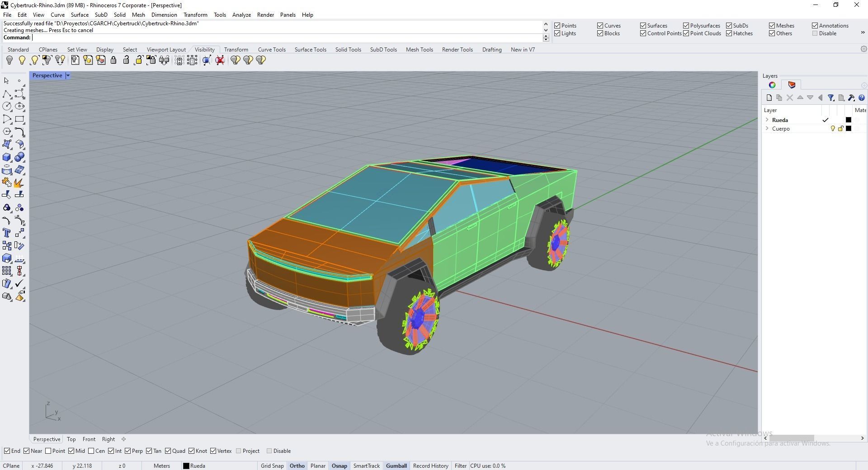Select the Polyline tool
This screenshot has height=470, width=868.
pos(7,94)
